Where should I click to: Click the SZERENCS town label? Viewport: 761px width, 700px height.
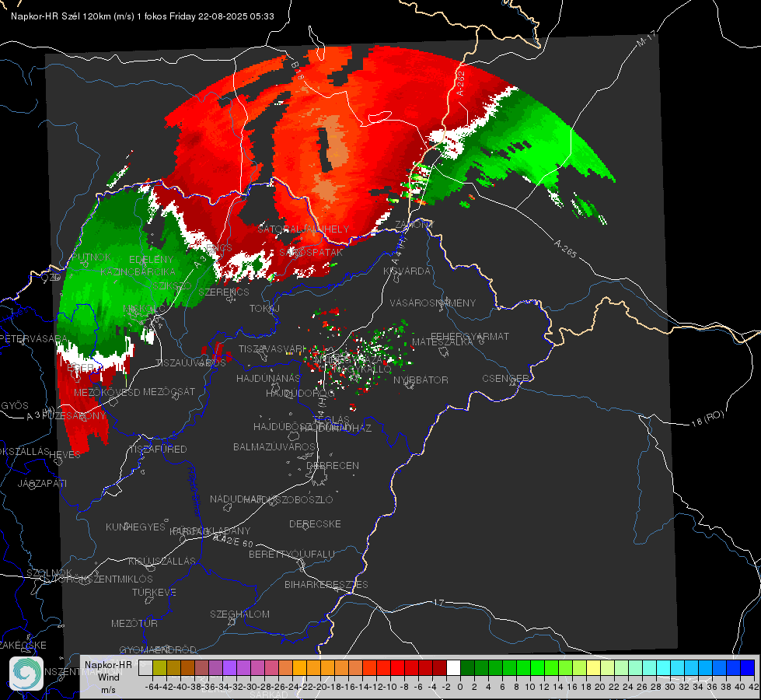224,292
